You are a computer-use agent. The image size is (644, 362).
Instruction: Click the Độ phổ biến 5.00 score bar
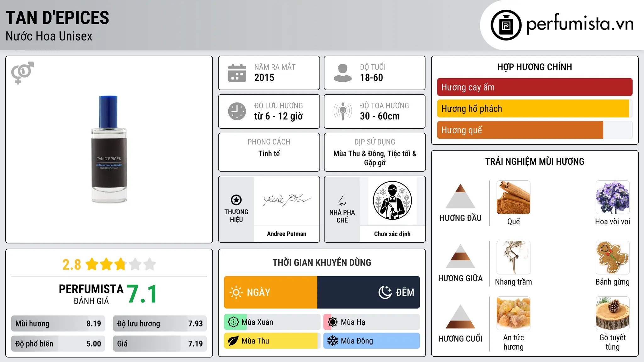[58, 344]
